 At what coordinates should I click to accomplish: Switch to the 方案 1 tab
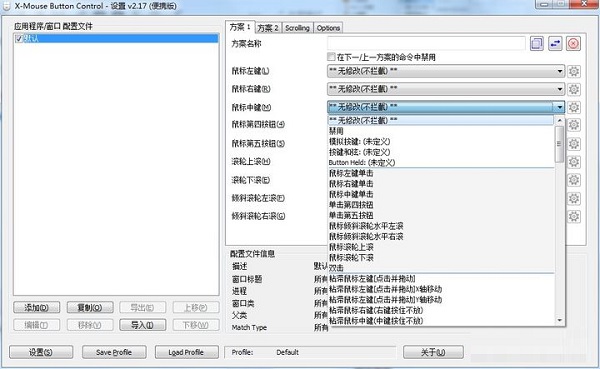(240, 27)
